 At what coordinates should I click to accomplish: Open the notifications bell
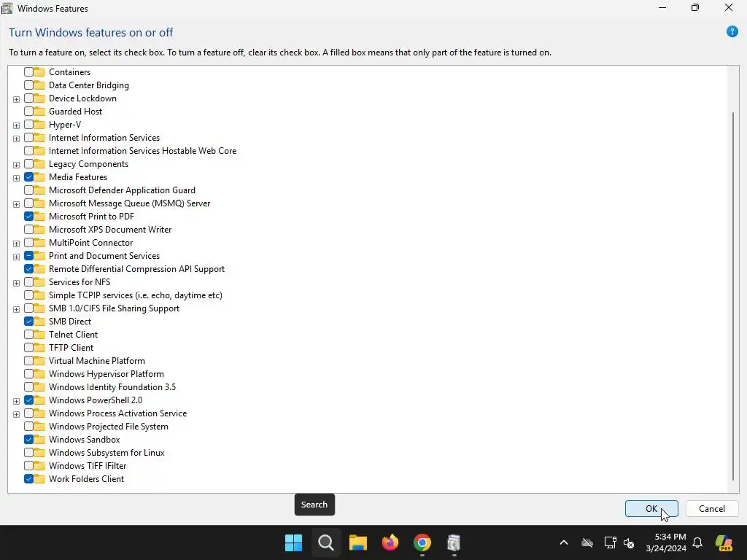(697, 542)
